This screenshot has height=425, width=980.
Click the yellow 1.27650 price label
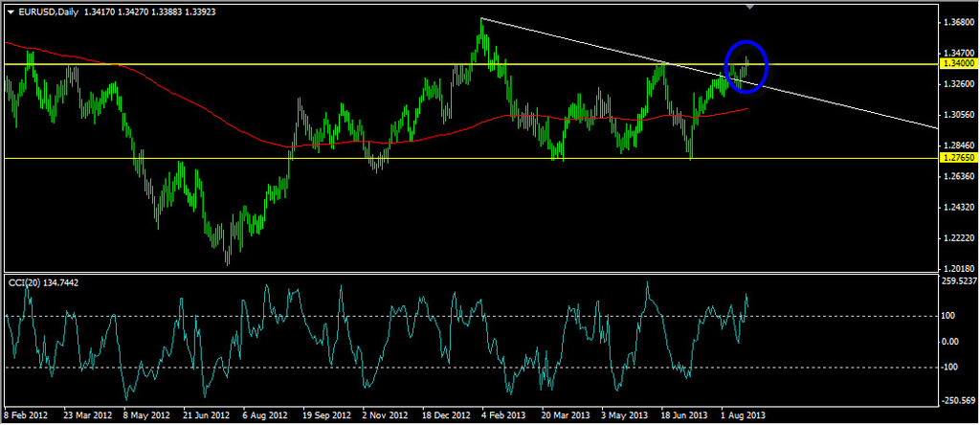[959, 158]
